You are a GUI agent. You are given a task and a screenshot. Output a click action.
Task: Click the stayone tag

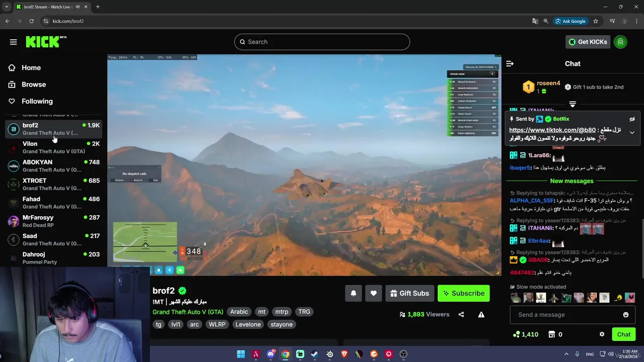pyautogui.click(x=282, y=324)
